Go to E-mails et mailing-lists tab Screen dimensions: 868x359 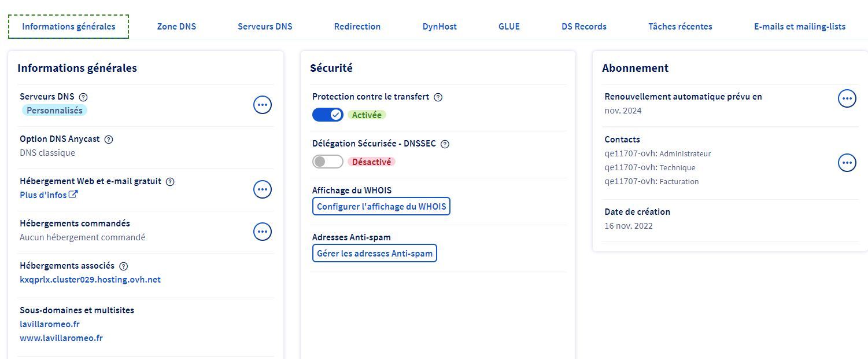pyautogui.click(x=799, y=27)
